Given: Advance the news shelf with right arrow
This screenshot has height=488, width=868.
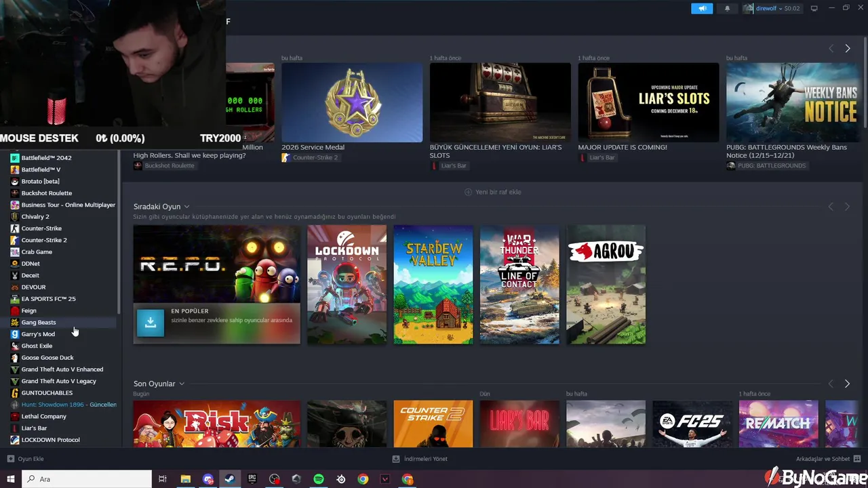Looking at the screenshot, I should (x=848, y=48).
